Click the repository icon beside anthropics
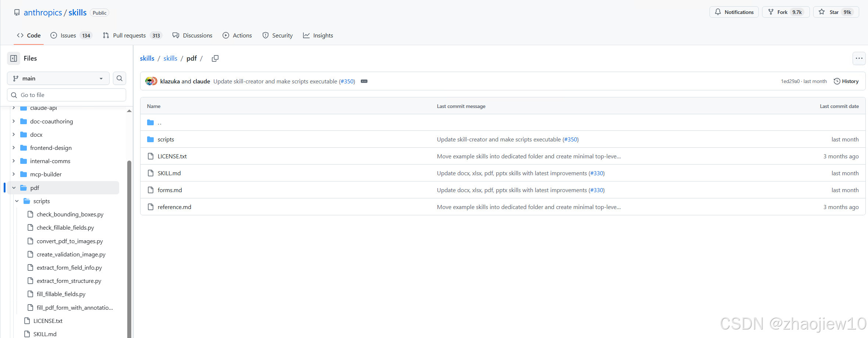This screenshot has height=338, width=868. click(x=17, y=12)
